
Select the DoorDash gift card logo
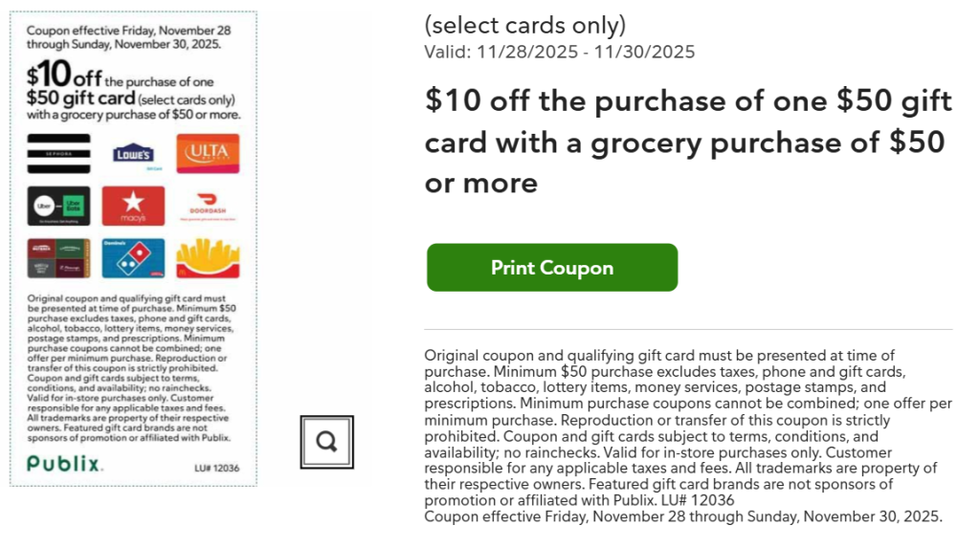[208, 206]
